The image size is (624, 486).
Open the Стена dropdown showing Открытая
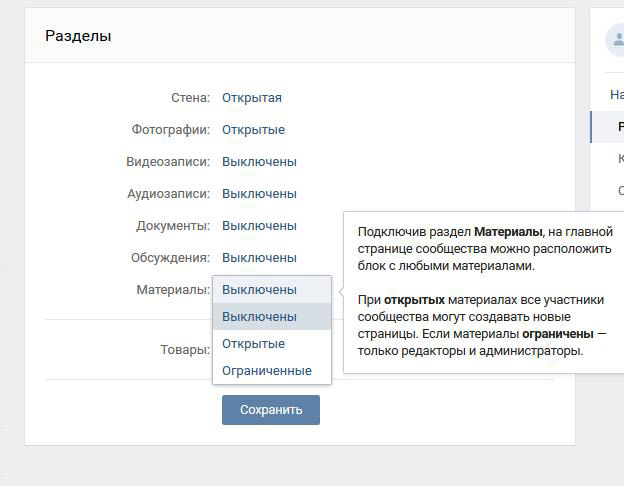[252, 98]
